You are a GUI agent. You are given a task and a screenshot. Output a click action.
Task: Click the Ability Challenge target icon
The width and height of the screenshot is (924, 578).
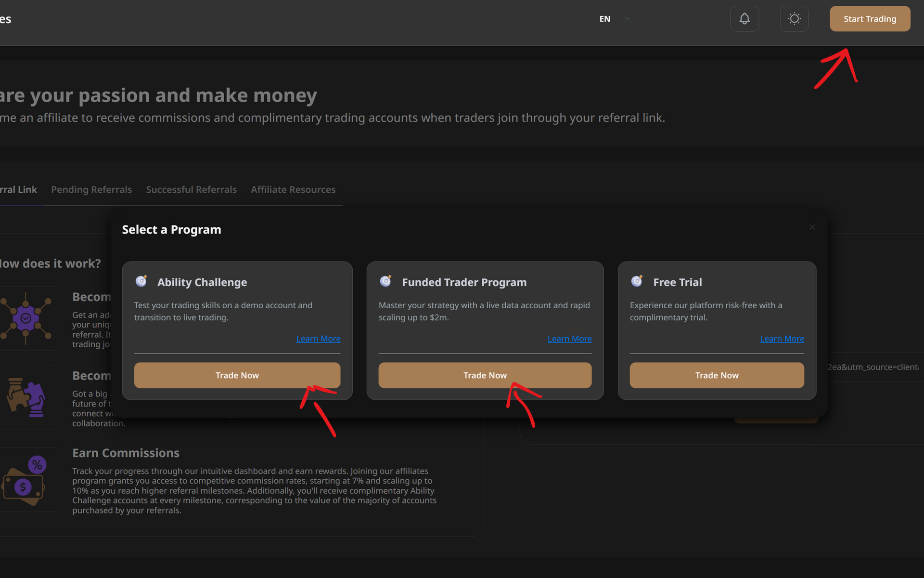[x=141, y=281]
